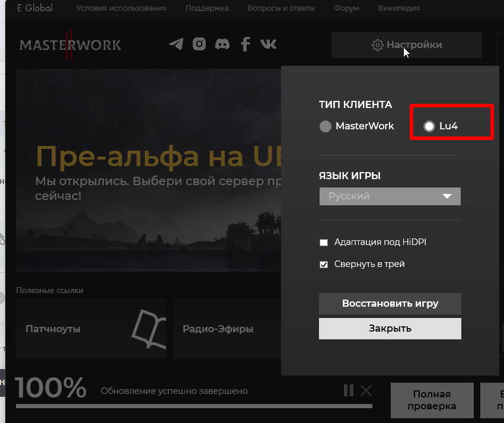Open the Радио-Эфиры link card
504x423 pixels.
pos(227,327)
